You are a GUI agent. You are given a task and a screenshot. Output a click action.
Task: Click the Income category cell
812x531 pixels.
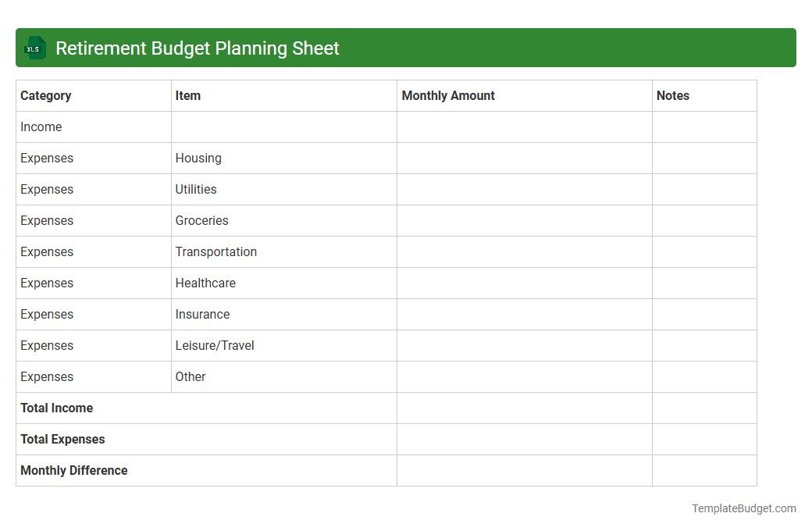coord(41,127)
